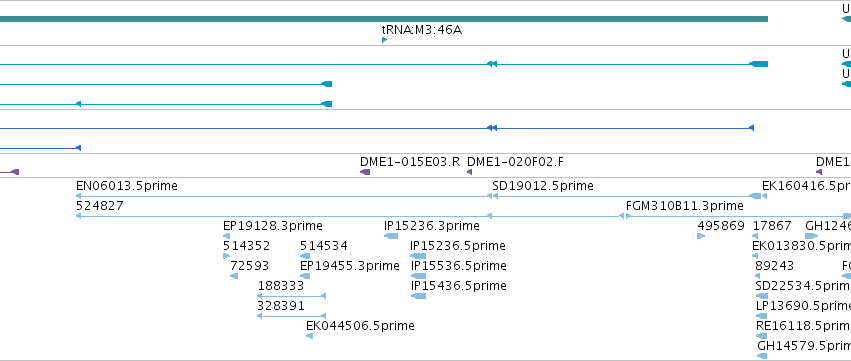This screenshot has width=851, height=361.
Task: Select the DME1-015E03.R purple feature
Action: pyautogui.click(x=365, y=172)
